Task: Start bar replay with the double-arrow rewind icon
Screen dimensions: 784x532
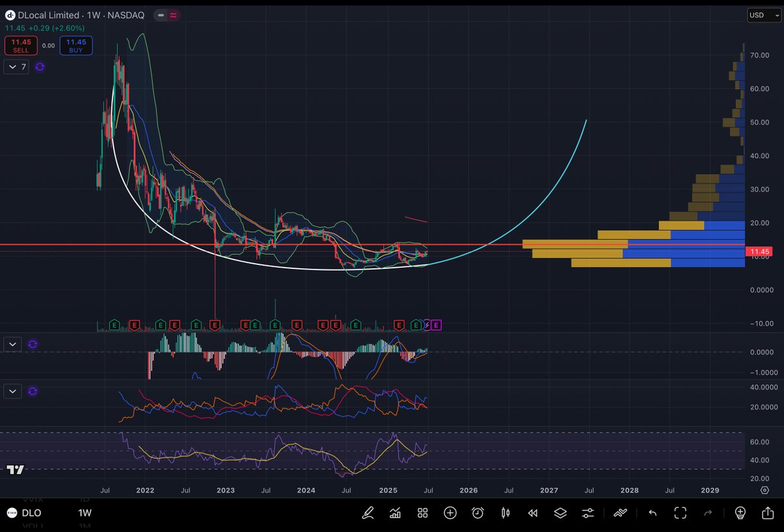Action: tap(532, 512)
